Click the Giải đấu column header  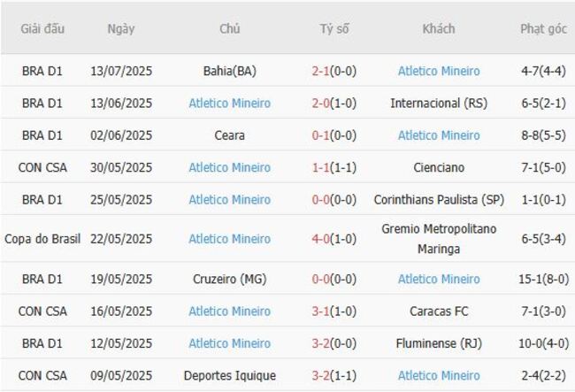(x=42, y=29)
